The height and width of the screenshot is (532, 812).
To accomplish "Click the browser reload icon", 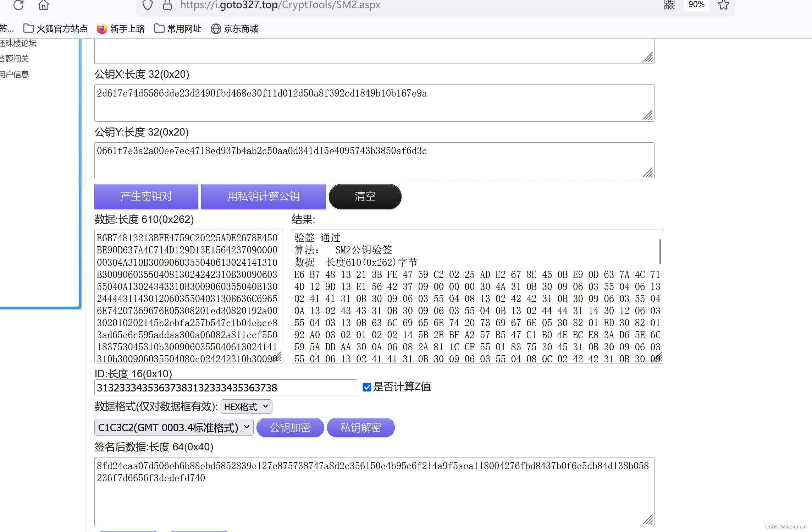I will pos(18,5).
